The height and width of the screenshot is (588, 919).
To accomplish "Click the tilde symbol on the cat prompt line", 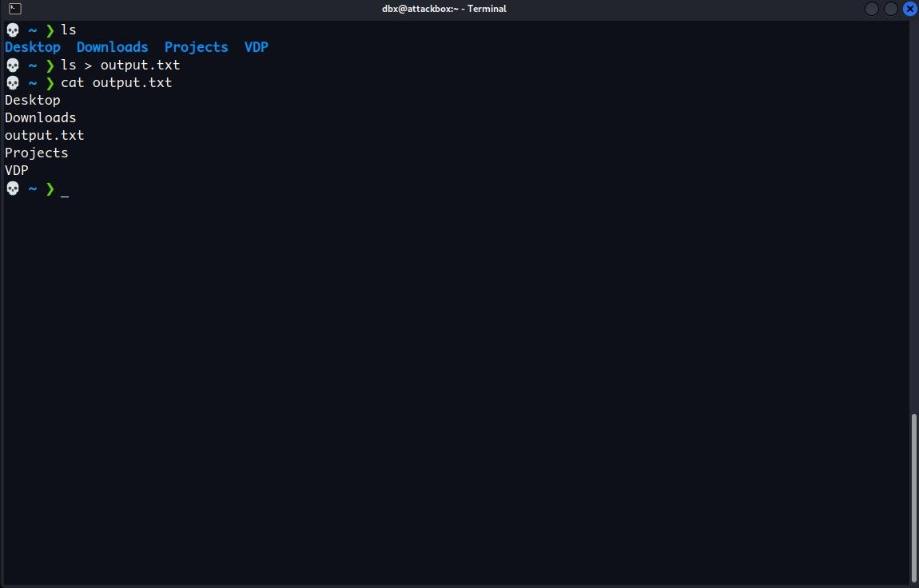I will pos(32,82).
